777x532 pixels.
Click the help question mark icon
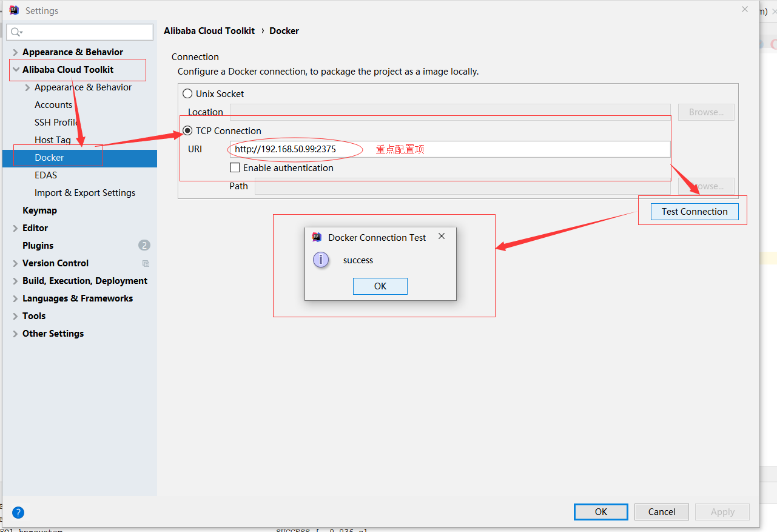pyautogui.click(x=18, y=513)
